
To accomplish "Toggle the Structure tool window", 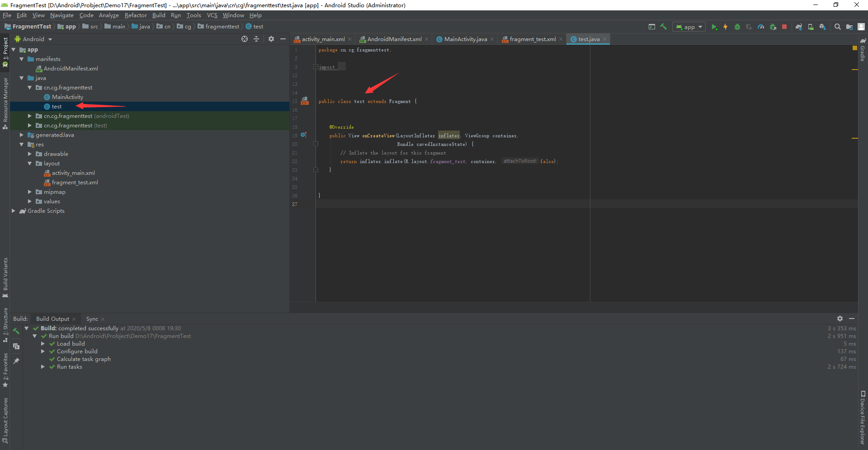I will (x=5, y=325).
